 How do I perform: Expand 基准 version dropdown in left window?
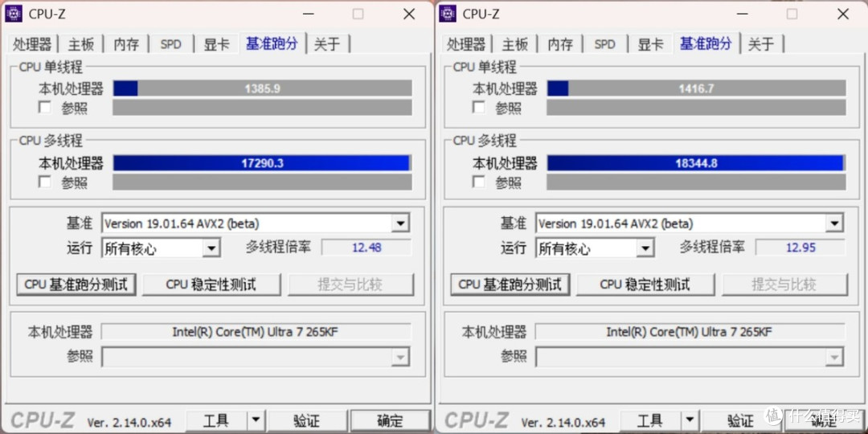(400, 223)
